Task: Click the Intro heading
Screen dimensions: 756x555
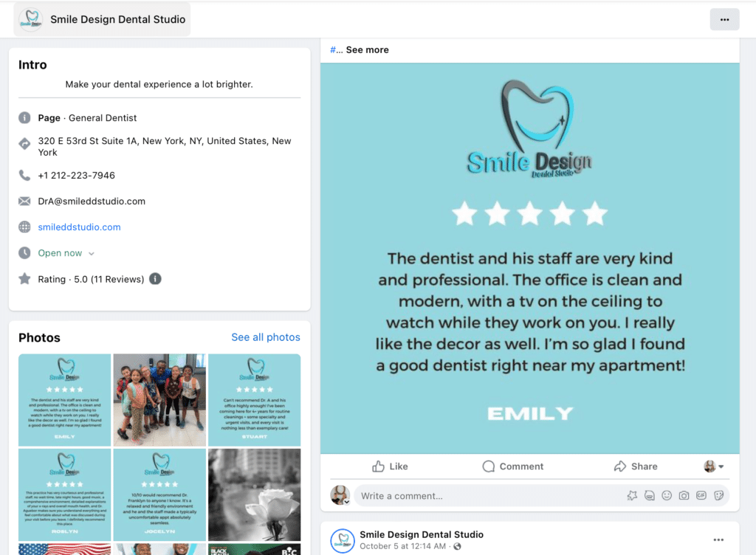Action: point(32,65)
